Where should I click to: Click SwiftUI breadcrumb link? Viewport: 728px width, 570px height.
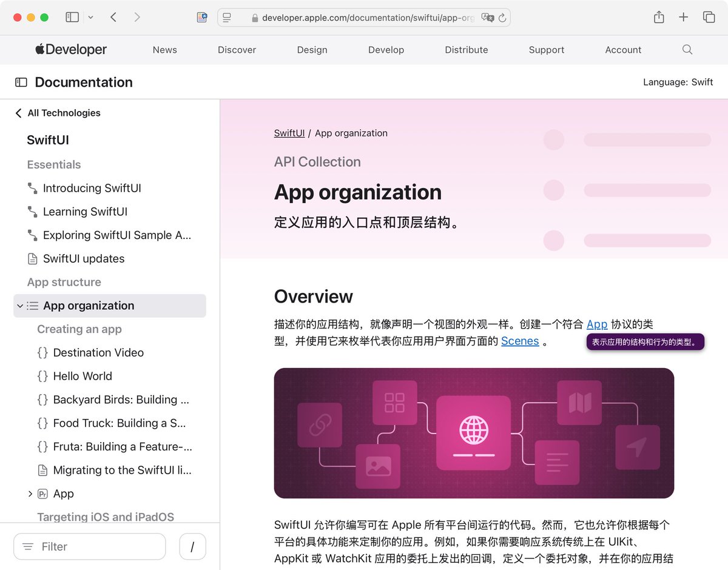289,133
